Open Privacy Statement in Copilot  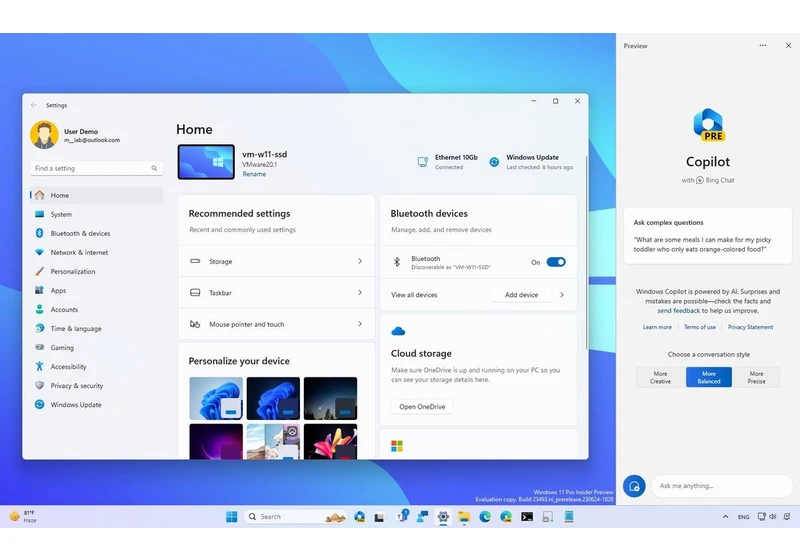pyautogui.click(x=750, y=327)
